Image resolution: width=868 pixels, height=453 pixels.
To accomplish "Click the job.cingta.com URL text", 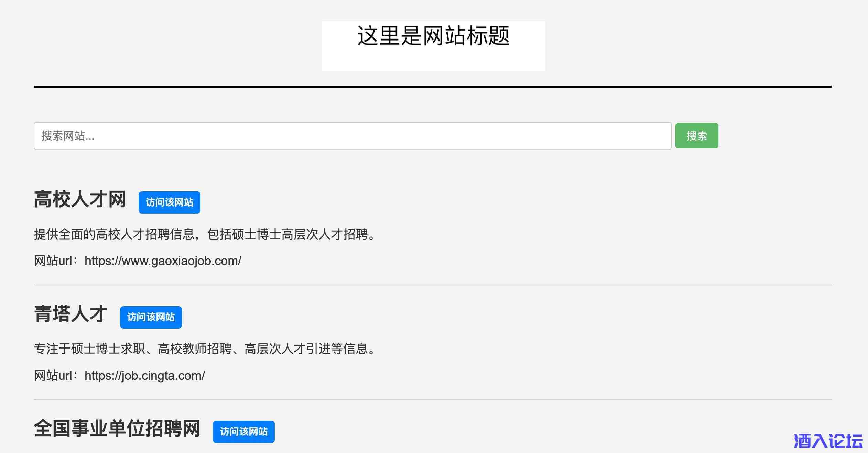I will click(x=145, y=376).
